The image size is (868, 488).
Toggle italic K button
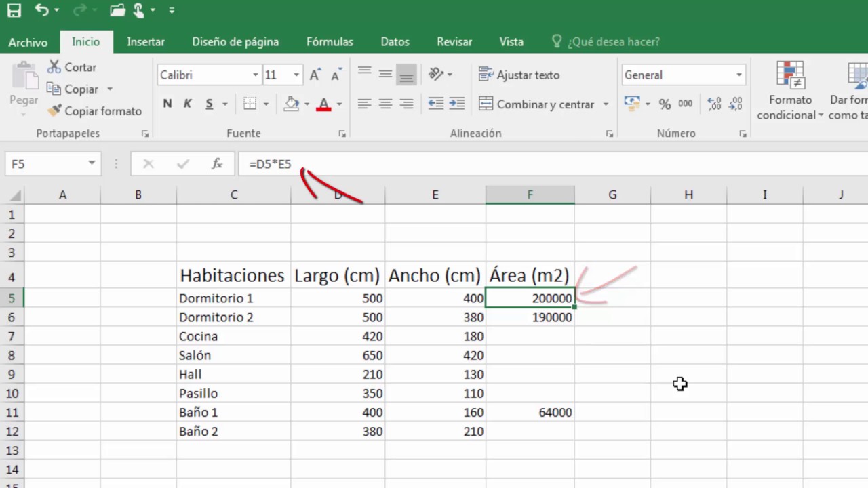(188, 104)
